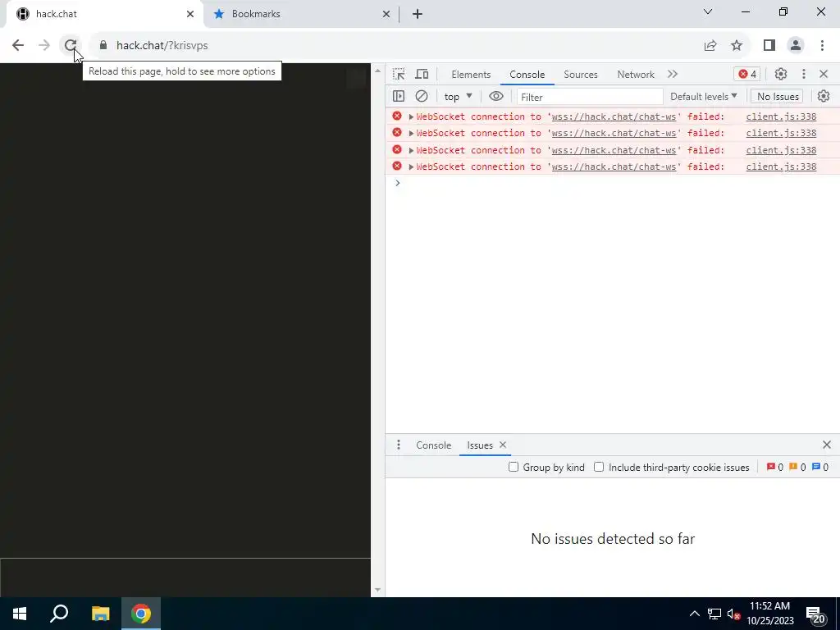Switch to the Sources tab
This screenshot has height=630, width=840.
(581, 75)
